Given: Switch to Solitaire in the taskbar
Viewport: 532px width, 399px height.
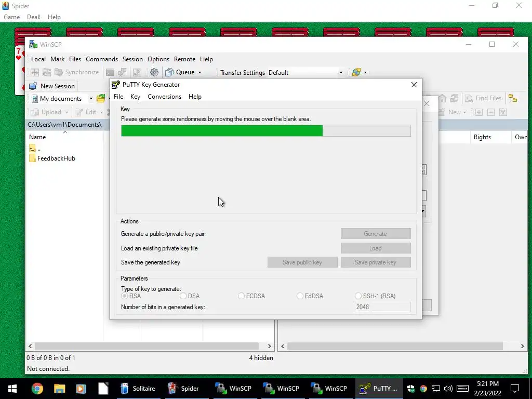Looking at the screenshot, I should click(x=138, y=389).
